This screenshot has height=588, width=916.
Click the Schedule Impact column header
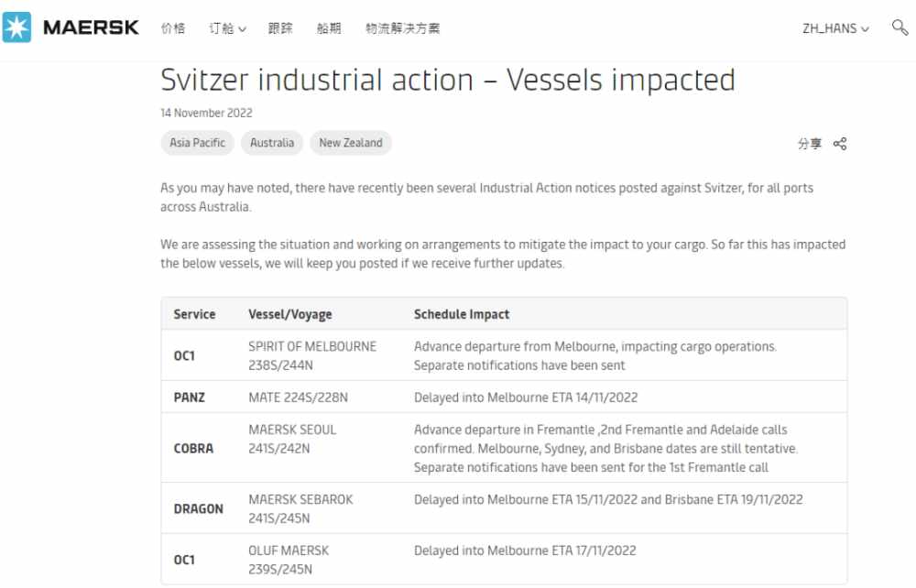point(462,314)
